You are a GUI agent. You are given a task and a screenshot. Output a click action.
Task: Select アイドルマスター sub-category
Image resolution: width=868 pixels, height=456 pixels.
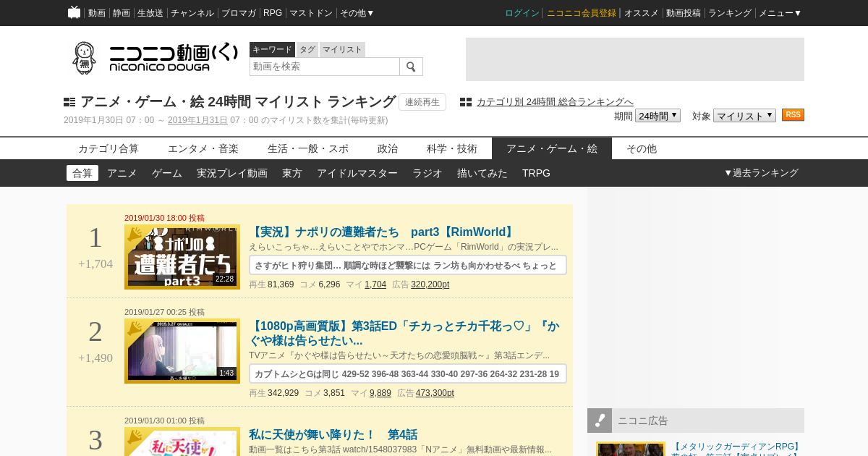357,173
